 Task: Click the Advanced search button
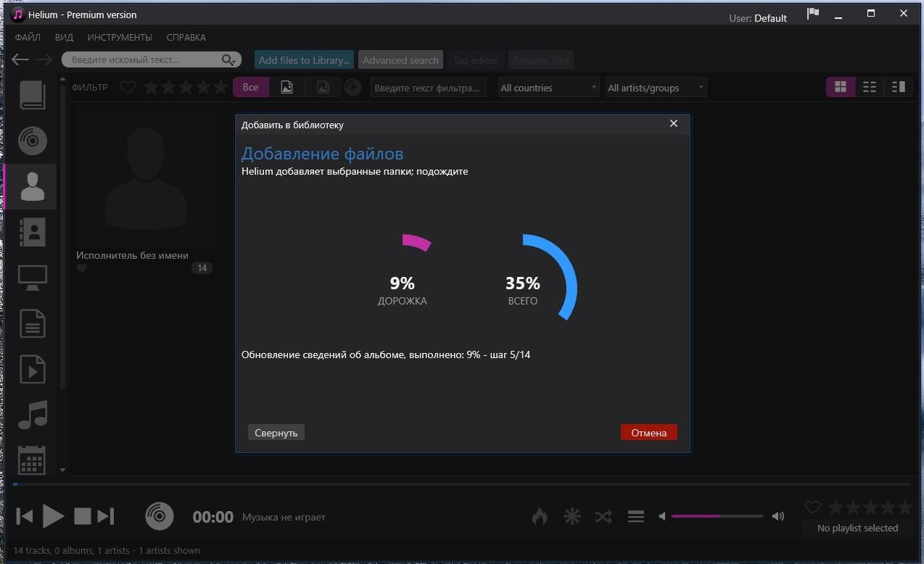pyautogui.click(x=400, y=60)
